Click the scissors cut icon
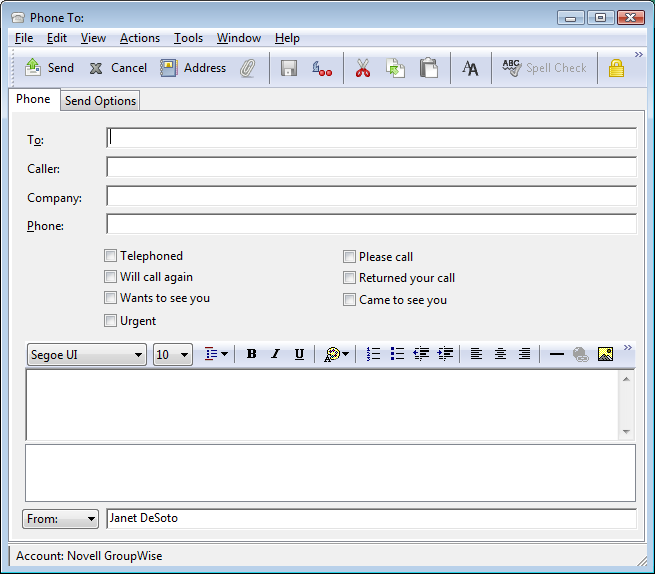The height and width of the screenshot is (574, 655). (363, 68)
